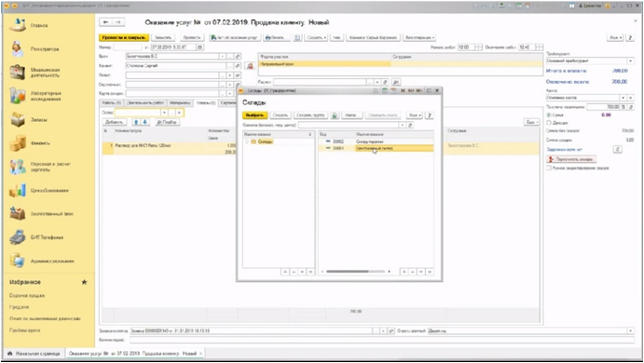Select the Депозит radio button

pyautogui.click(x=549, y=123)
